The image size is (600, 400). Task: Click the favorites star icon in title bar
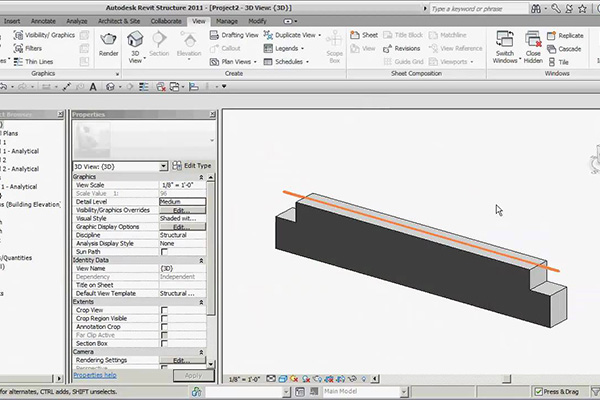[x=582, y=8]
